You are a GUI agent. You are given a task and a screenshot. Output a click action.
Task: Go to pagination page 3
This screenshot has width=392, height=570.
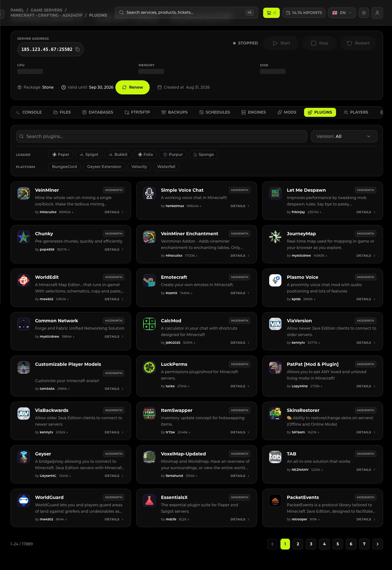311,544
